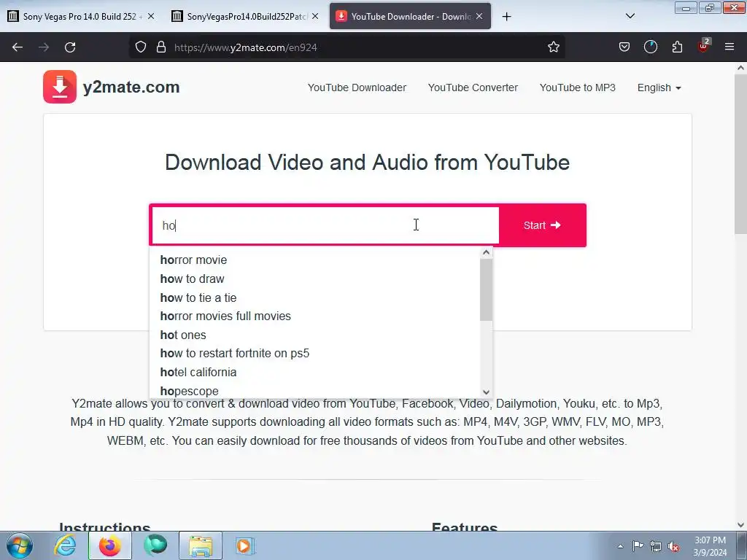
Task: Click the Firefox account circle icon
Action: pyautogui.click(x=650, y=47)
